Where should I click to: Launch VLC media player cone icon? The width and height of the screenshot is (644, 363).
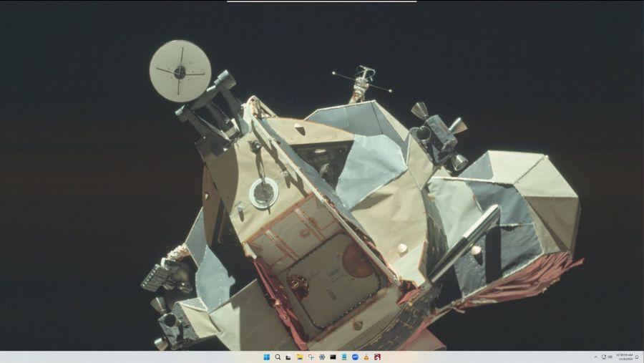point(366,357)
